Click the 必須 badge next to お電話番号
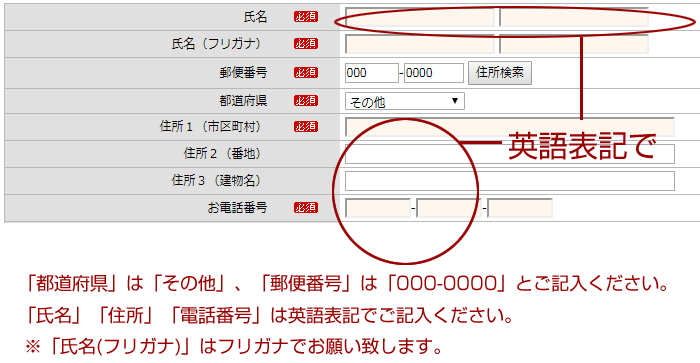The width and height of the screenshot is (700, 363). click(x=306, y=208)
